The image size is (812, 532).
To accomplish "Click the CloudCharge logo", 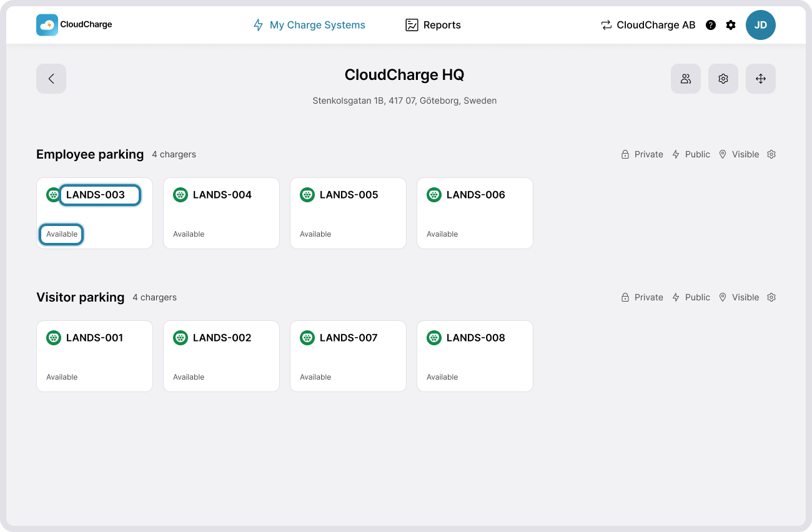I will [x=74, y=24].
